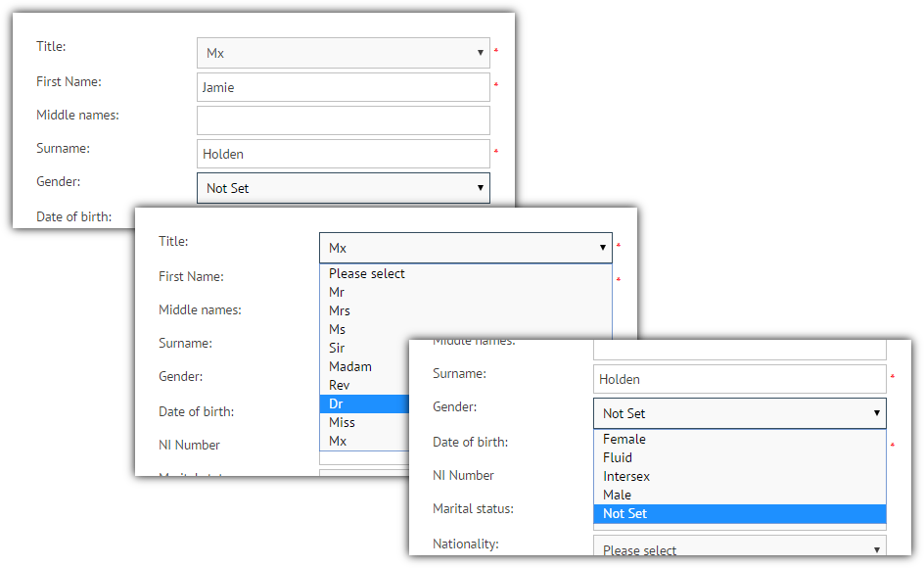Click the 'Marital status:' label

(473, 508)
